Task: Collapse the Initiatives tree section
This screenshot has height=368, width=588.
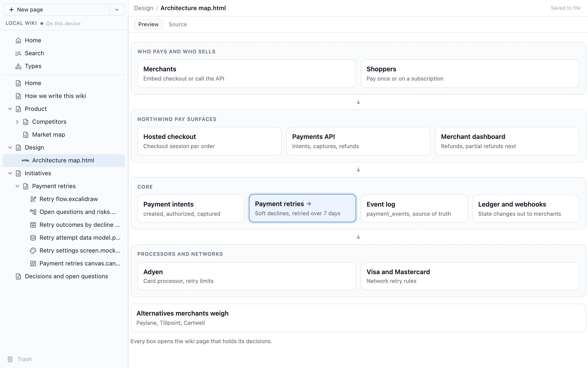Action: pos(10,173)
